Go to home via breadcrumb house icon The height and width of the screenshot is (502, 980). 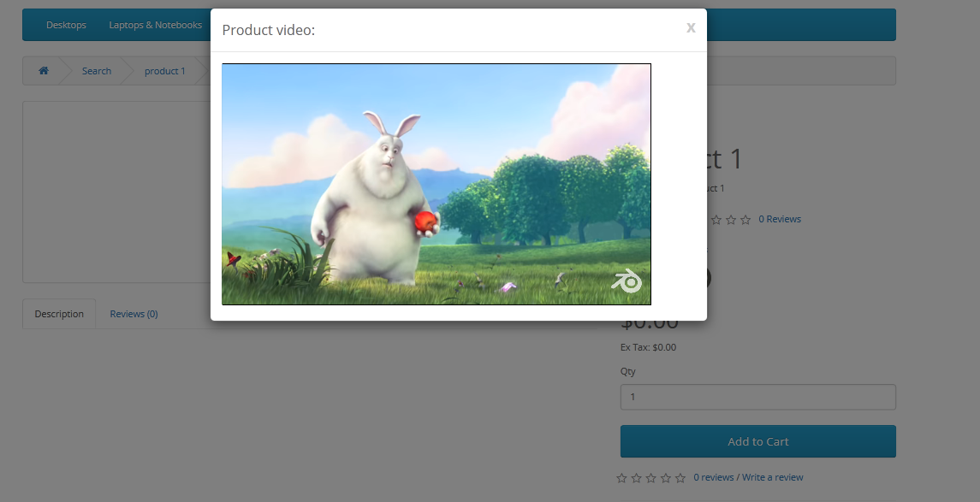click(44, 71)
